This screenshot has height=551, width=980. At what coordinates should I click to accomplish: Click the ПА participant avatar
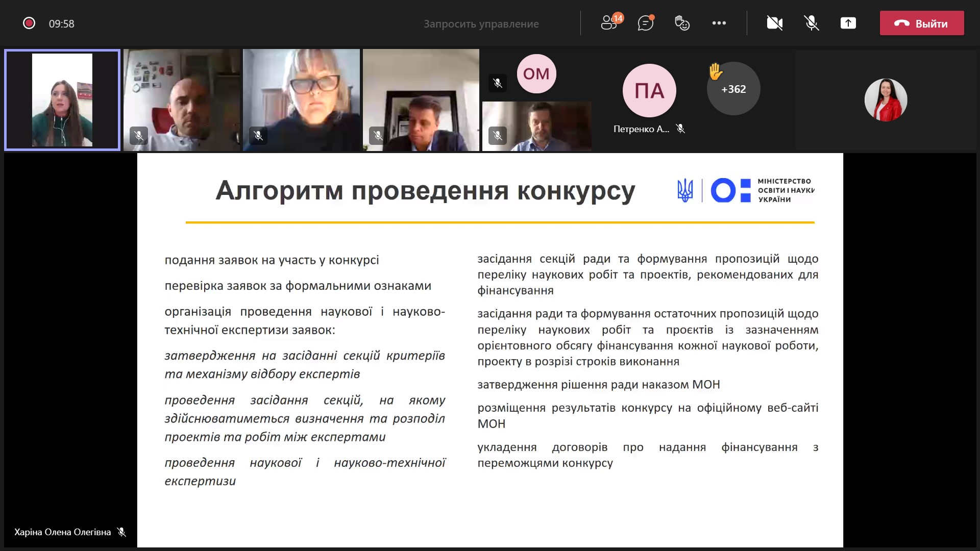[649, 90]
